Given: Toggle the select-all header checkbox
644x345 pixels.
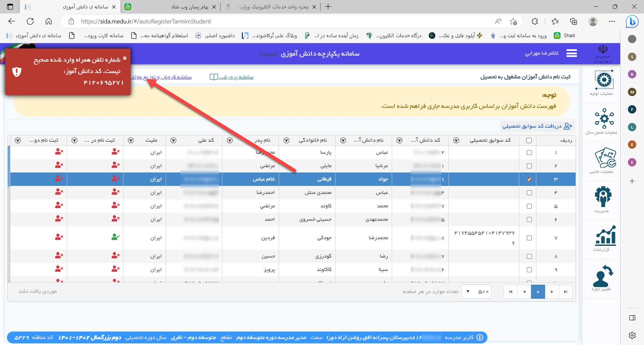Looking at the screenshot, I should pos(529,140).
